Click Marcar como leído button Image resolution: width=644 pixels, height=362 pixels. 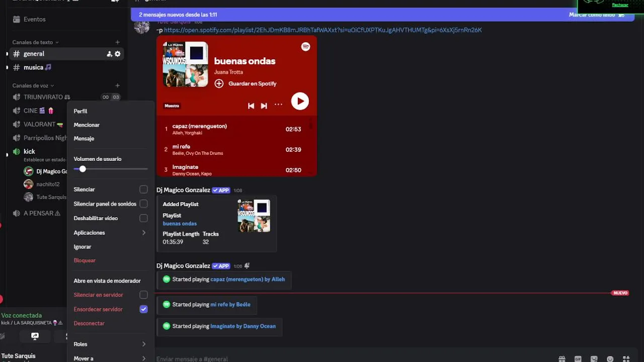click(597, 15)
